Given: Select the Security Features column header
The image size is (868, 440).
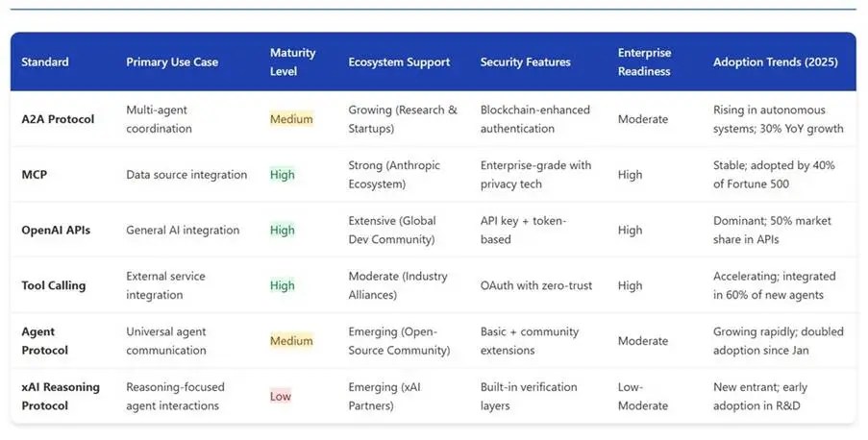Looking at the screenshot, I should (x=525, y=62).
